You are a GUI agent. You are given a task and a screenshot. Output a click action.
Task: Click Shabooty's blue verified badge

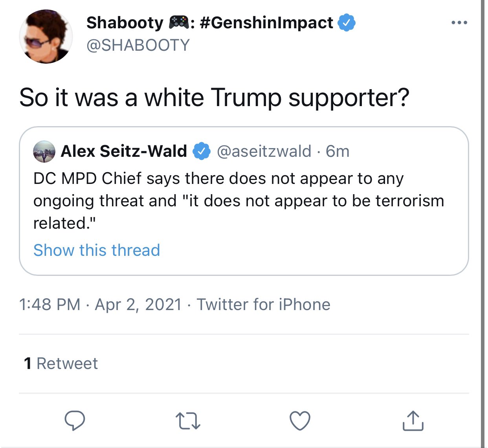point(347,23)
